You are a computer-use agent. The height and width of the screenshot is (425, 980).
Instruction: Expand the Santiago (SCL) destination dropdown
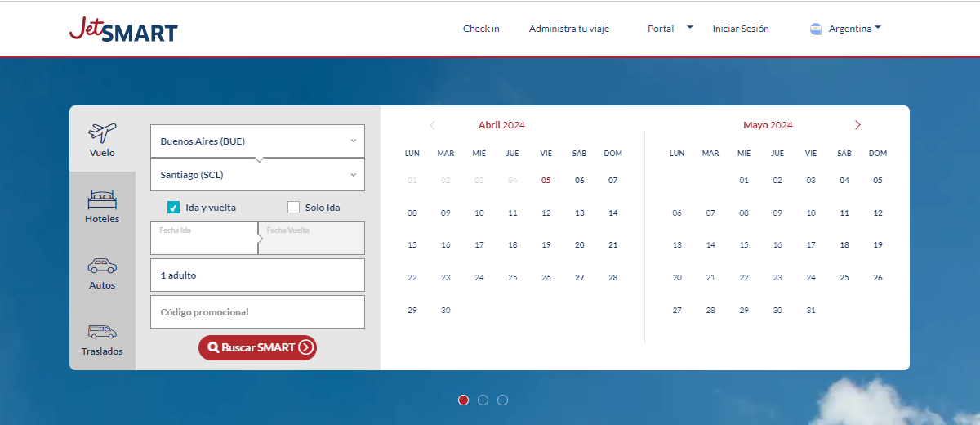tap(257, 175)
